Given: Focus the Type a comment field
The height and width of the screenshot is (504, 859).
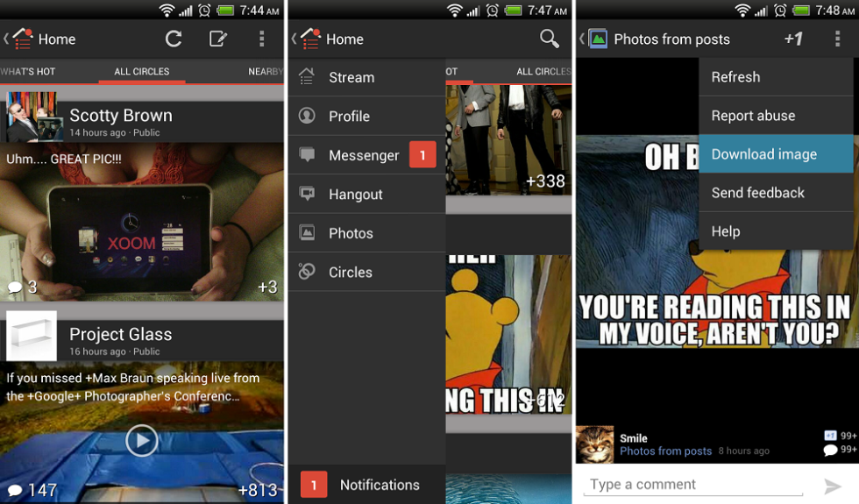Looking at the screenshot, I should tap(692, 485).
